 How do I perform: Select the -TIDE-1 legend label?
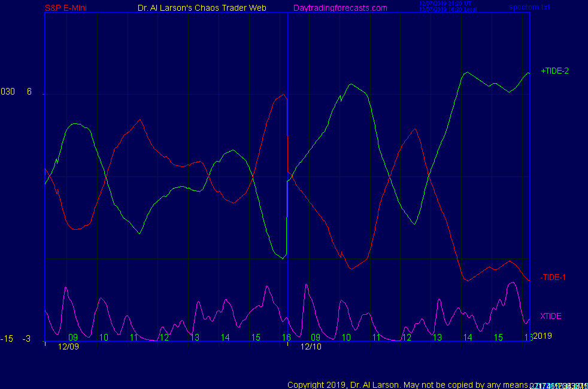553,277
